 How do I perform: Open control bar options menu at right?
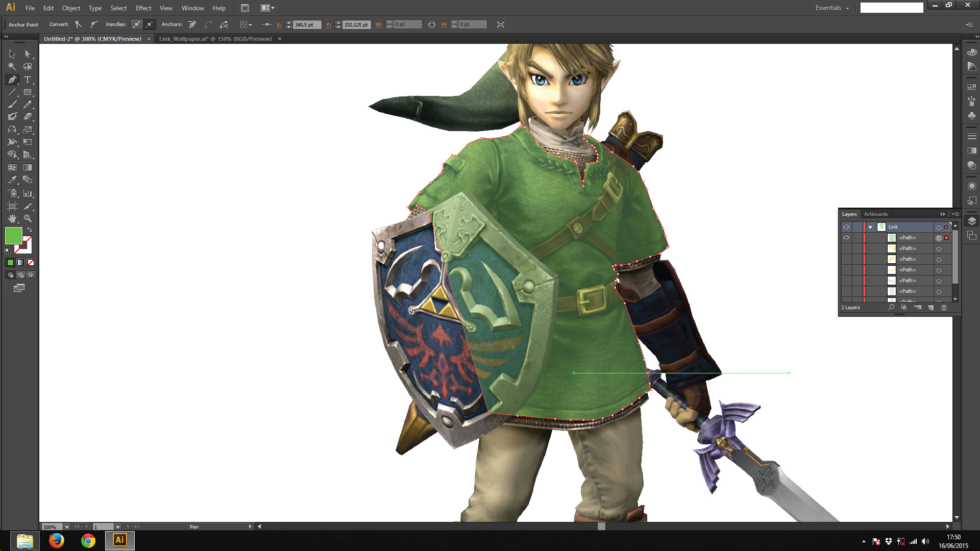pyautogui.click(x=969, y=24)
